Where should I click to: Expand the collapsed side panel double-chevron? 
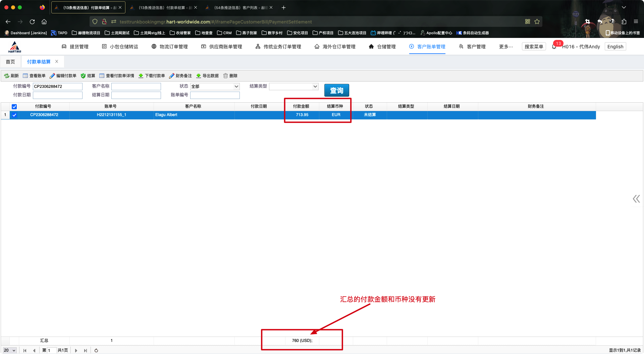[636, 199]
